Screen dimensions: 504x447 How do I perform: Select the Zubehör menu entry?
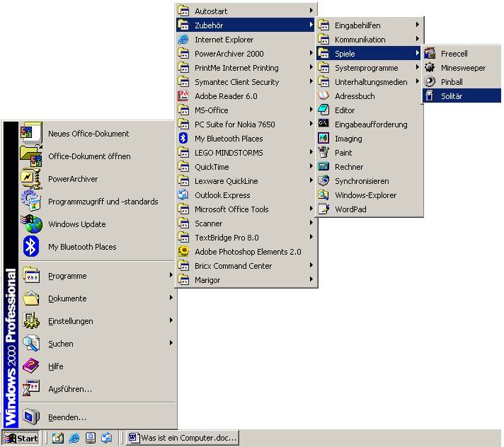246,25
